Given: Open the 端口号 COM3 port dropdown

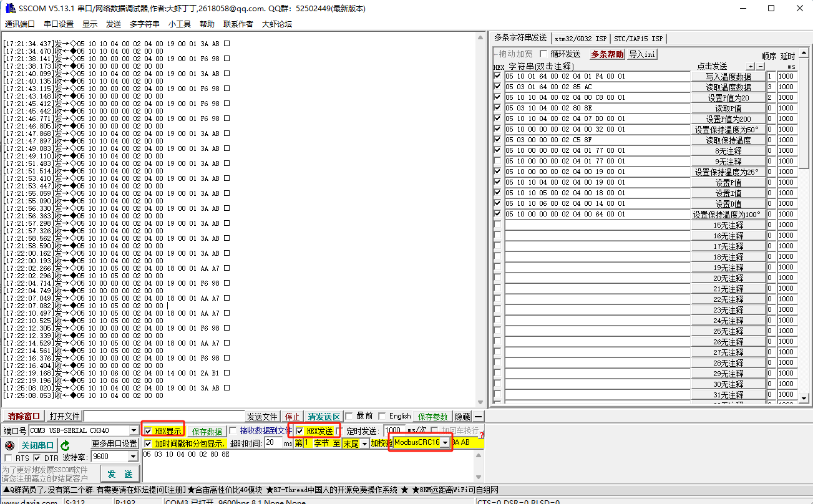Looking at the screenshot, I should click(x=134, y=431).
